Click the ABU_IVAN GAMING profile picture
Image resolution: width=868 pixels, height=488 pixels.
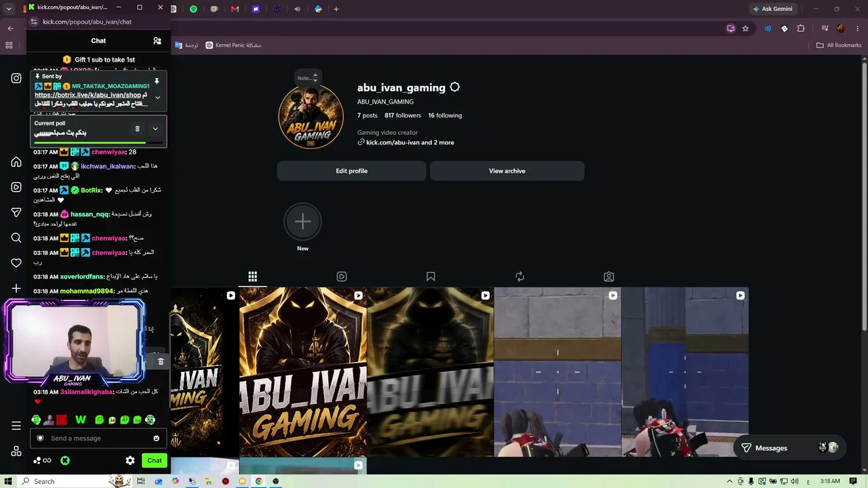click(311, 117)
